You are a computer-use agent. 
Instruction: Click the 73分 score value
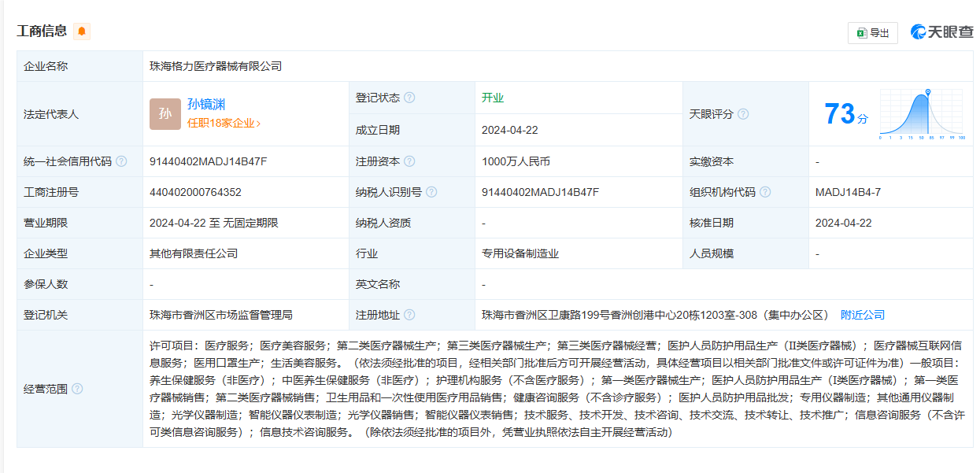846,114
